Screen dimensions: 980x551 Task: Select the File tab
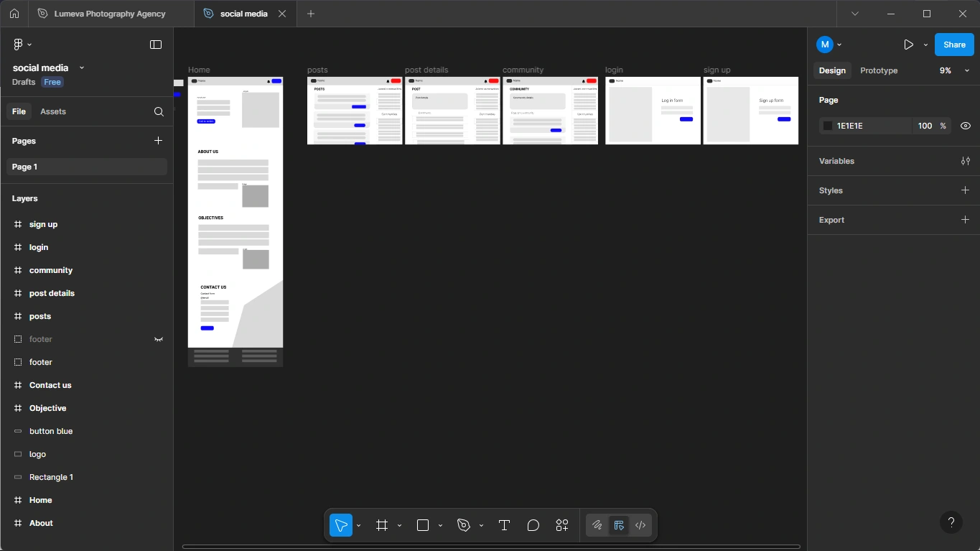pos(19,111)
